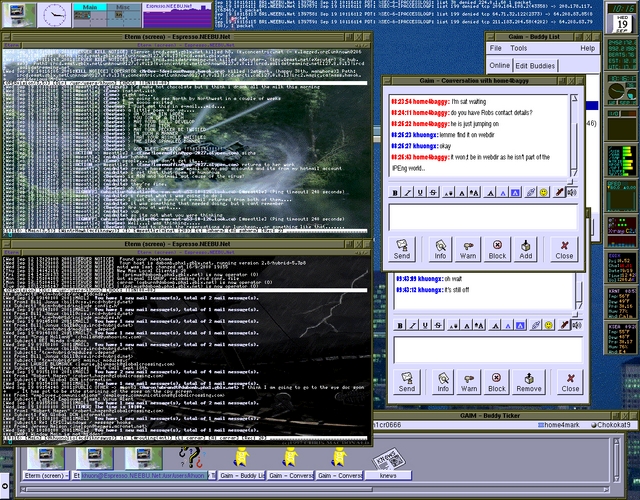This screenshot has width=640, height=500.
Task: Click the Espresso.NEEBU.Net load graph
Action: (177, 16)
